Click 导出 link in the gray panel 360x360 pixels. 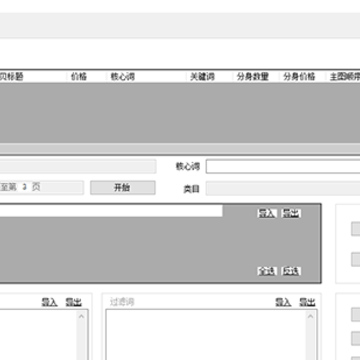[x=291, y=213]
